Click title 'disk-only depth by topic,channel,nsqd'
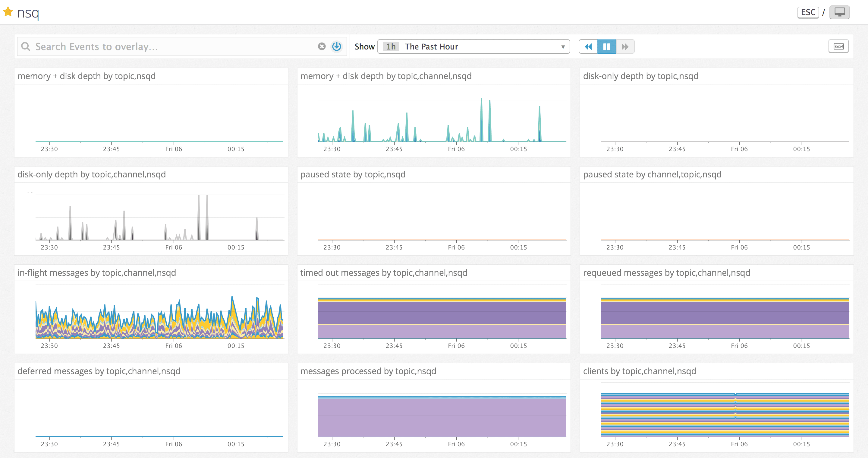868x458 pixels. pos(92,174)
